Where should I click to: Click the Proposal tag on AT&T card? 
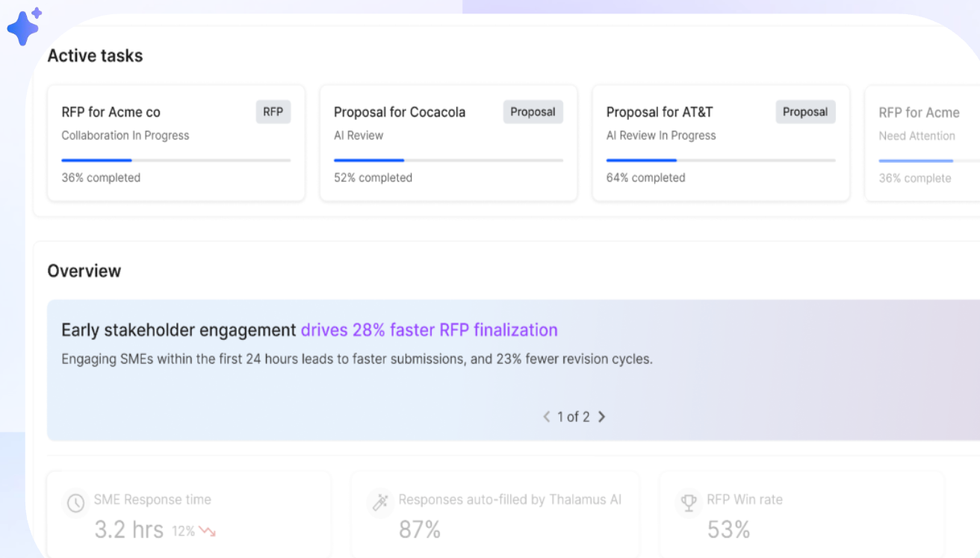pos(805,112)
